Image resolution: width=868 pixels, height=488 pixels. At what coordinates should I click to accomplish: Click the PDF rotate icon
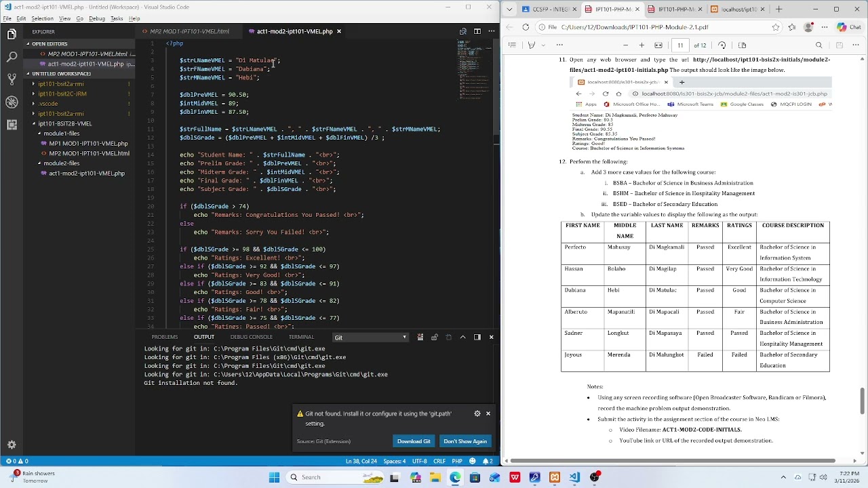(722, 45)
